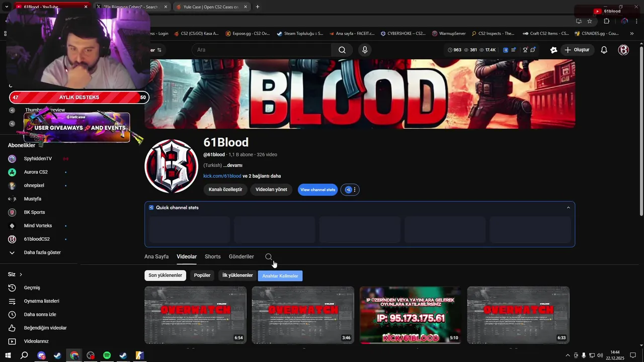Click the Ara search input field

pyautogui.click(x=262, y=50)
